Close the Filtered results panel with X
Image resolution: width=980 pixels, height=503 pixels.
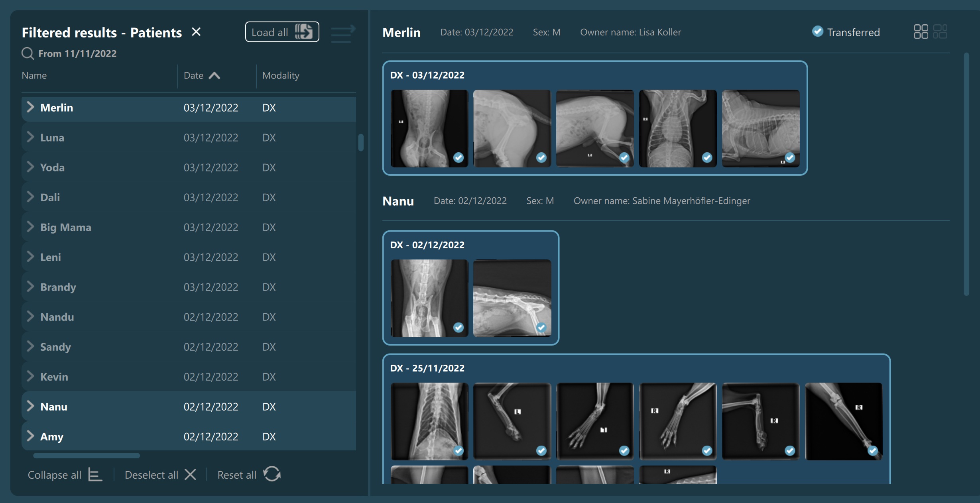pyautogui.click(x=196, y=32)
